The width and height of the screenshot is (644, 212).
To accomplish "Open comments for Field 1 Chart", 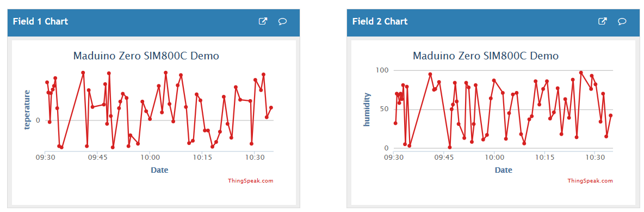I will (x=283, y=21).
